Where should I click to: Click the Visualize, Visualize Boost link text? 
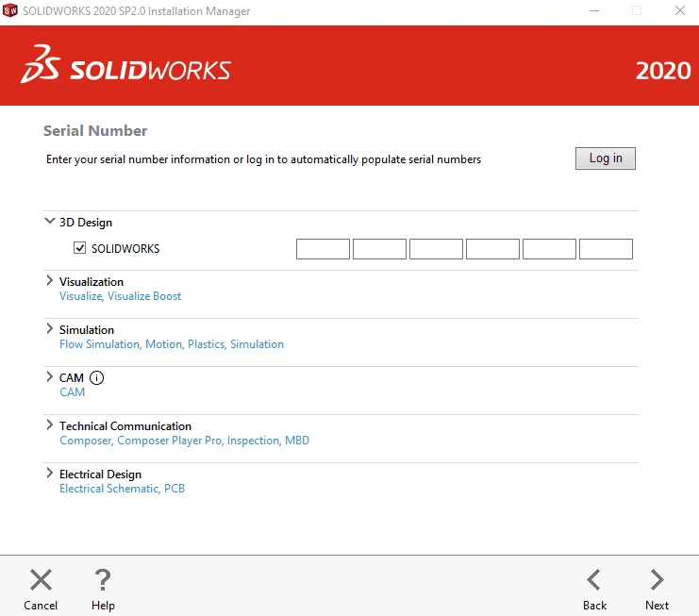coord(120,296)
